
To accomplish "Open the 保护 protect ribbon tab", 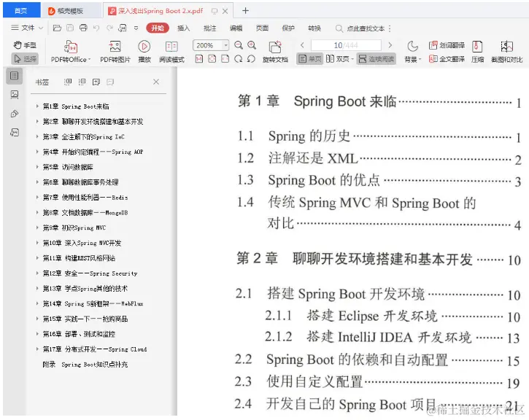I will pos(288,28).
